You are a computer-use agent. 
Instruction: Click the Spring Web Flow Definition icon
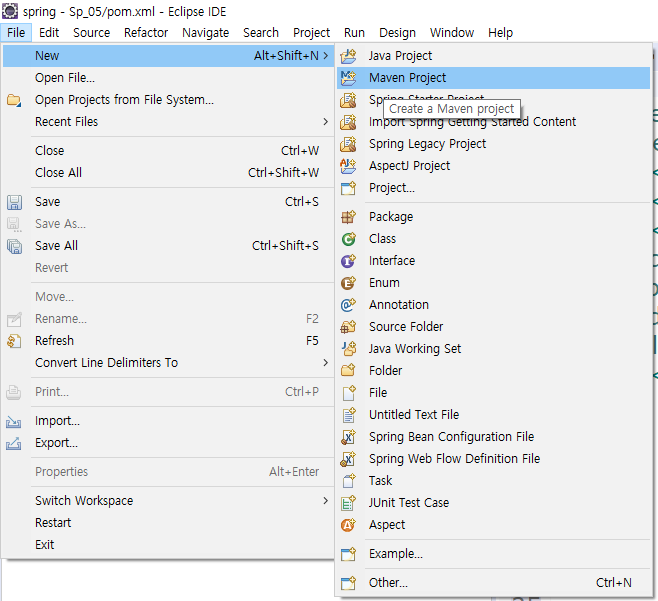click(348, 459)
